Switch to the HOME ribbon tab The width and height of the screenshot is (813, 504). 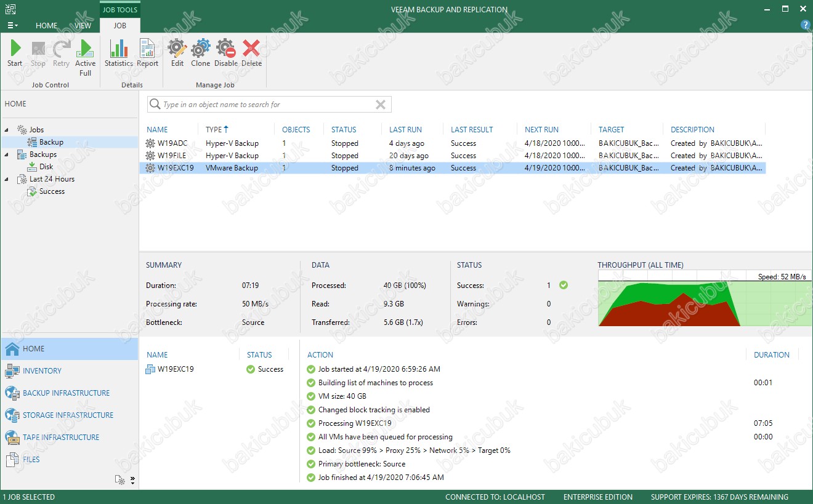46,26
